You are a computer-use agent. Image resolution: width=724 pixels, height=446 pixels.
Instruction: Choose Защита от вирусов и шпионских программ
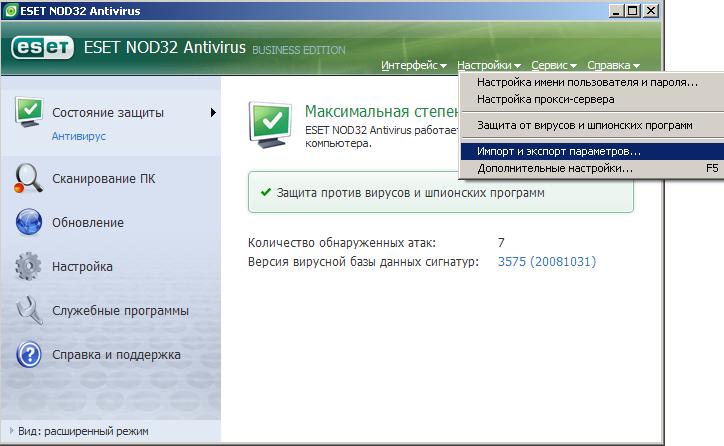pyautogui.click(x=592, y=125)
